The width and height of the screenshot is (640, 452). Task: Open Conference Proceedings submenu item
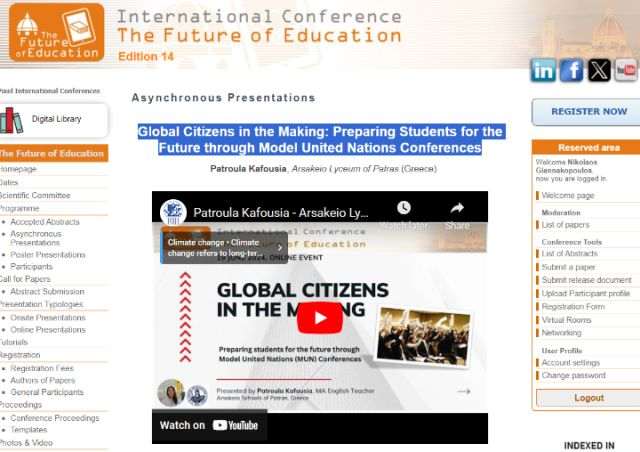click(55, 418)
